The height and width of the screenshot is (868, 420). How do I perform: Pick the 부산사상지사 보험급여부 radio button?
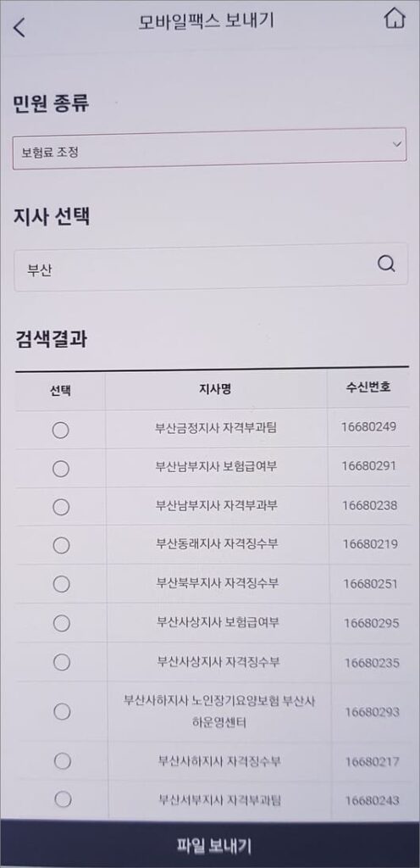pos(61,623)
